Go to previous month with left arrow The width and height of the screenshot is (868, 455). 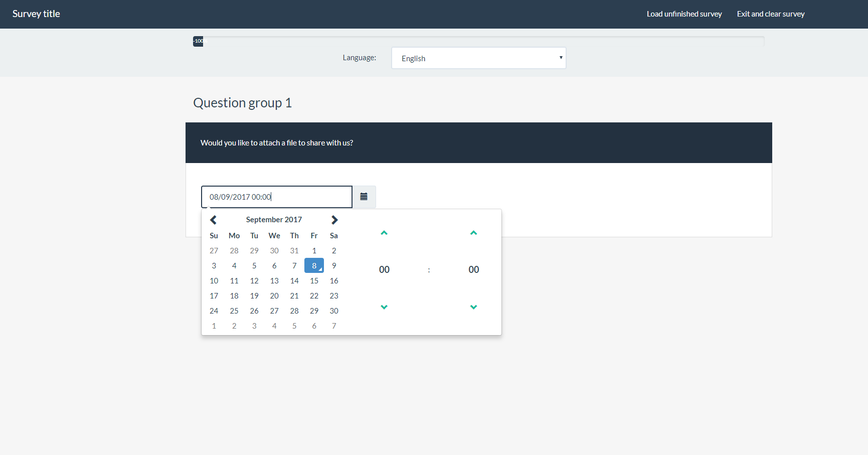tap(214, 220)
